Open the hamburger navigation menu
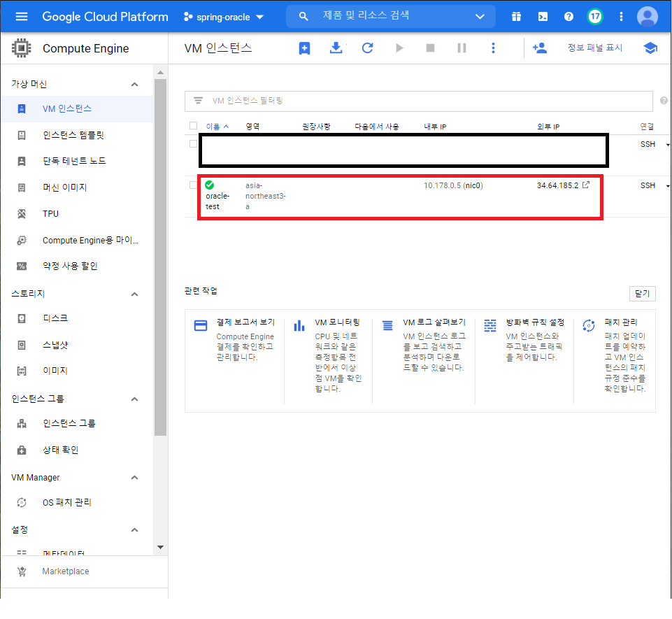Screen dimensions: 672x619 [22, 17]
